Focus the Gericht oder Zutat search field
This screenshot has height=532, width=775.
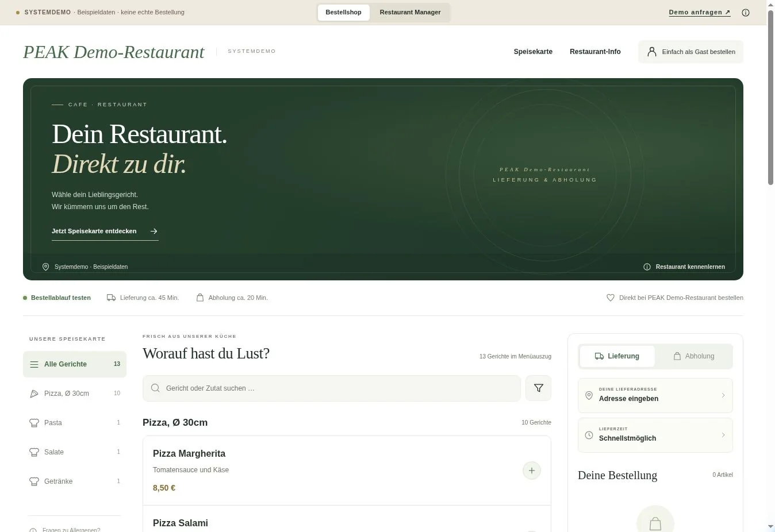click(332, 388)
